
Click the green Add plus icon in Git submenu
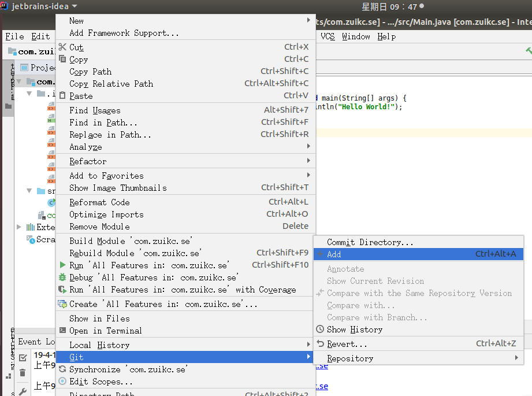pos(319,254)
